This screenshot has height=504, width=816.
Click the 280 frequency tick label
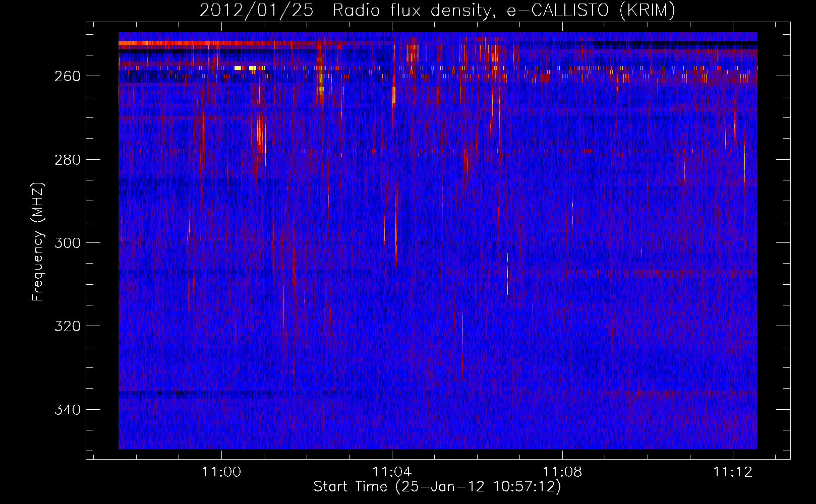tap(67, 160)
